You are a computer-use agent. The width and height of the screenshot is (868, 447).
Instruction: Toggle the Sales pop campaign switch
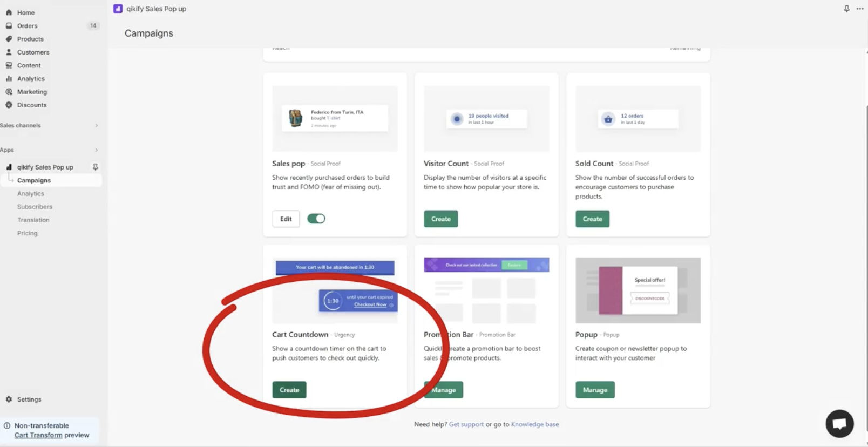[316, 219]
